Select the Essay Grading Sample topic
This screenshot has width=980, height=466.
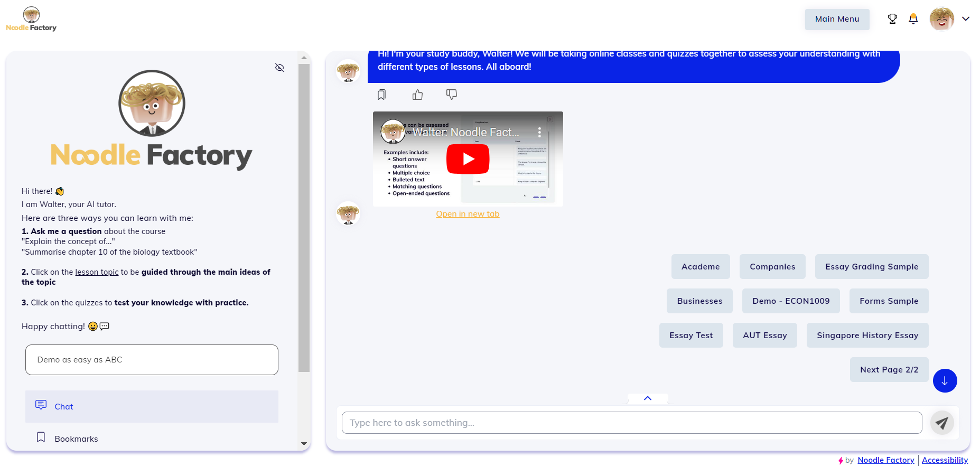click(x=872, y=267)
